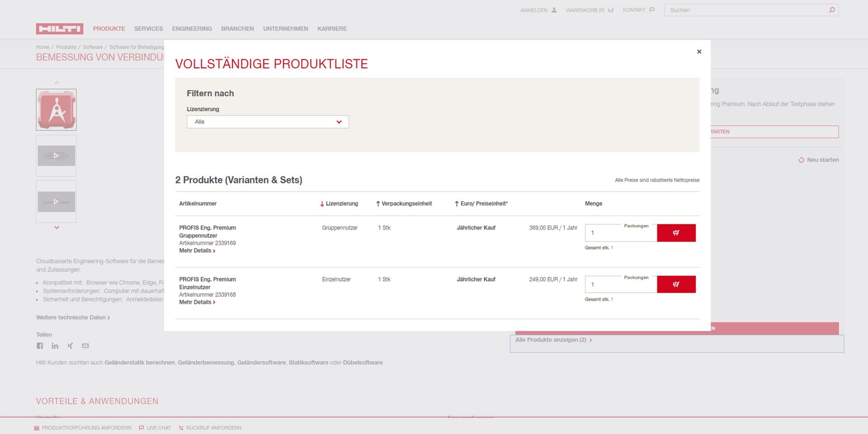Show previous thumbnails with up chevron
Screen dimensions: 868x434
pyautogui.click(x=57, y=83)
